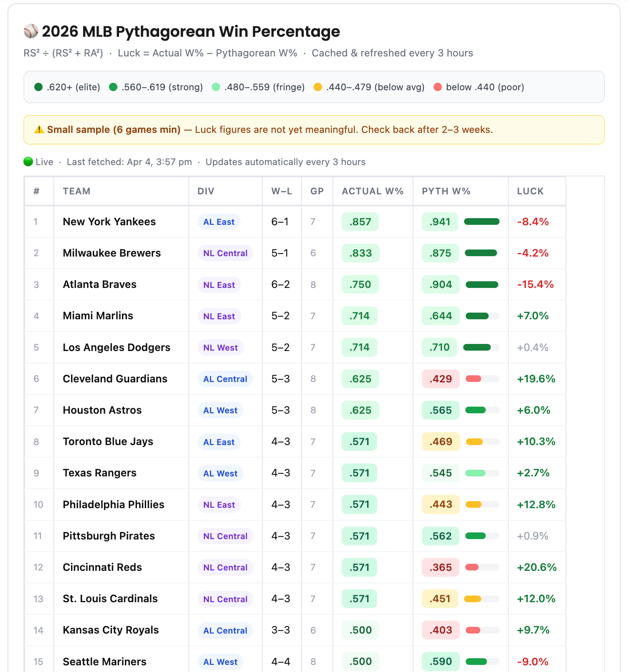629x672 pixels.
Task: Click the dark green elite legend dot
Action: [x=38, y=87]
